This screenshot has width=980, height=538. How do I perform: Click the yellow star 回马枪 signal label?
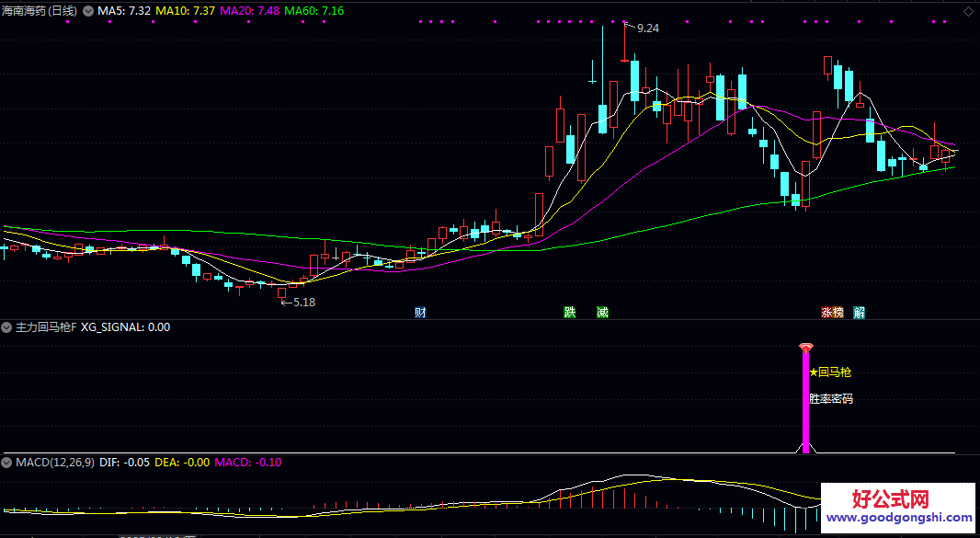click(x=829, y=372)
